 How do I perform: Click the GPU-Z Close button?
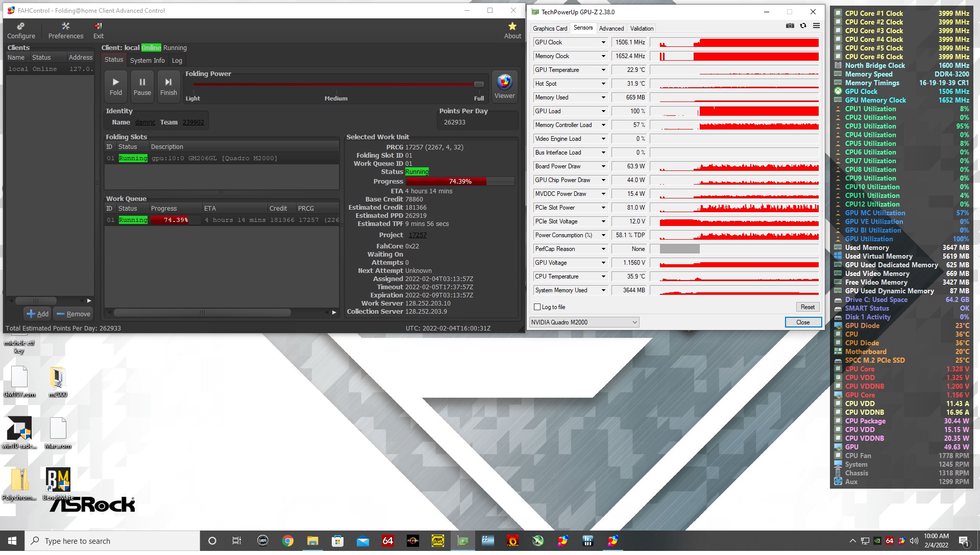click(803, 322)
